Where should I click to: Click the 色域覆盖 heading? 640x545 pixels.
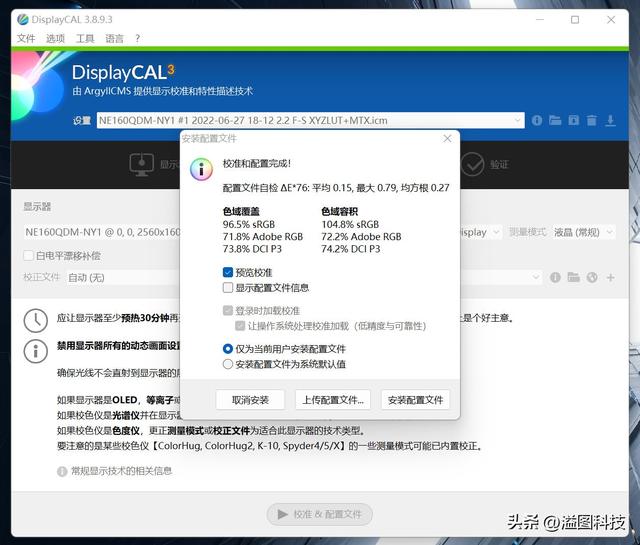241,211
